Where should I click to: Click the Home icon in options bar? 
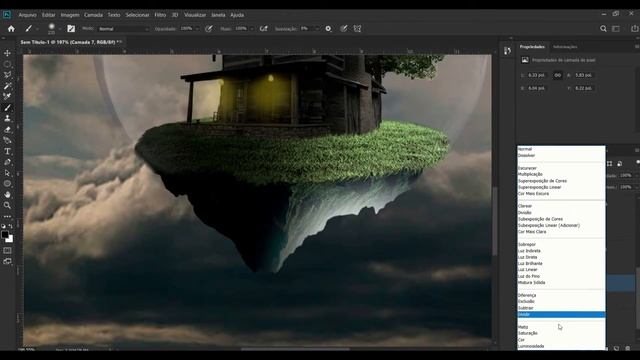(x=11, y=29)
